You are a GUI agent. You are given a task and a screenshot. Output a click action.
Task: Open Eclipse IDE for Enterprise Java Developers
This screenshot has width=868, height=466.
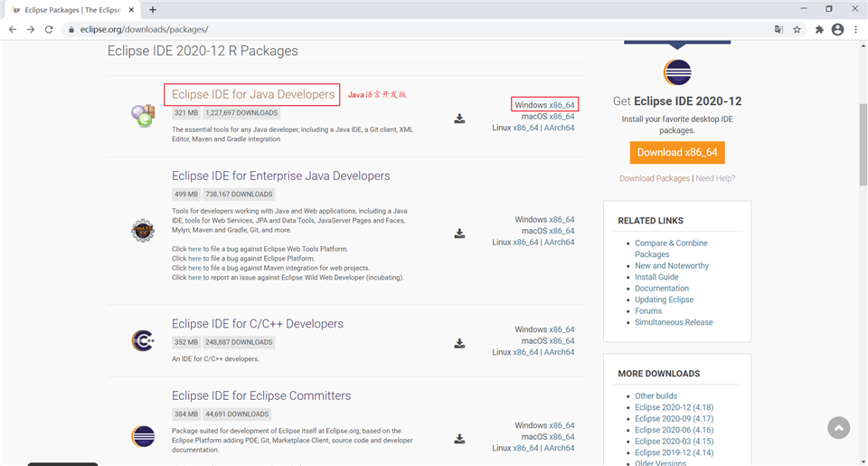pyautogui.click(x=280, y=176)
